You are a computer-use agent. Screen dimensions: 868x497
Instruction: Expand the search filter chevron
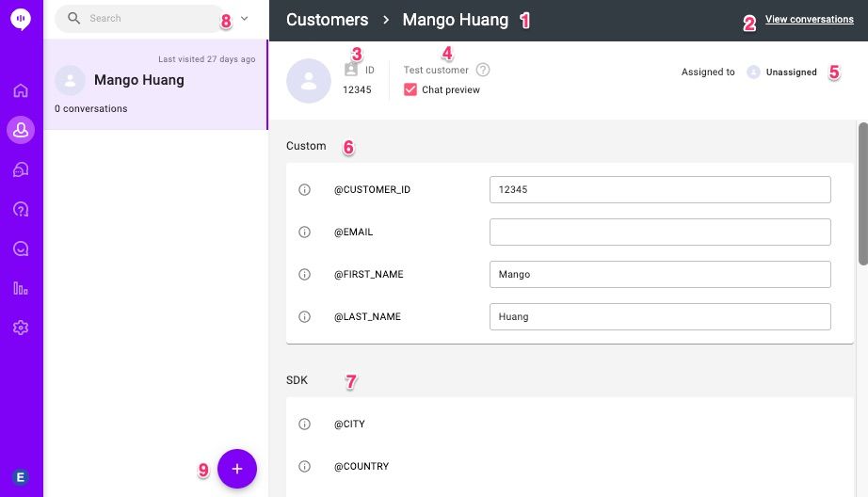pyautogui.click(x=244, y=18)
